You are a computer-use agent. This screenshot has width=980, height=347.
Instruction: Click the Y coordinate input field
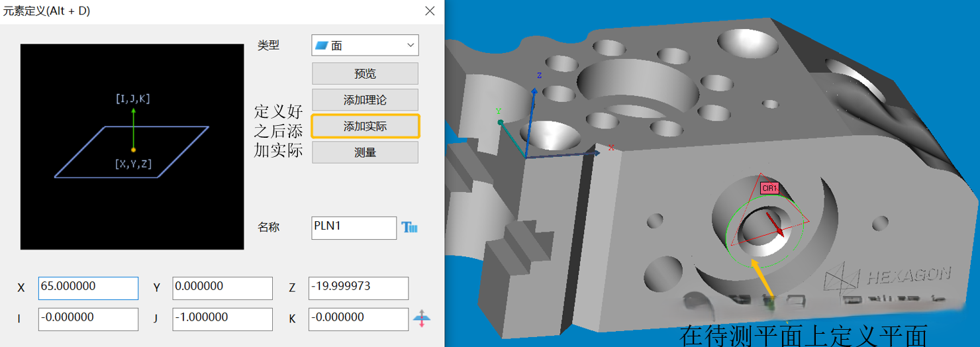point(222,287)
